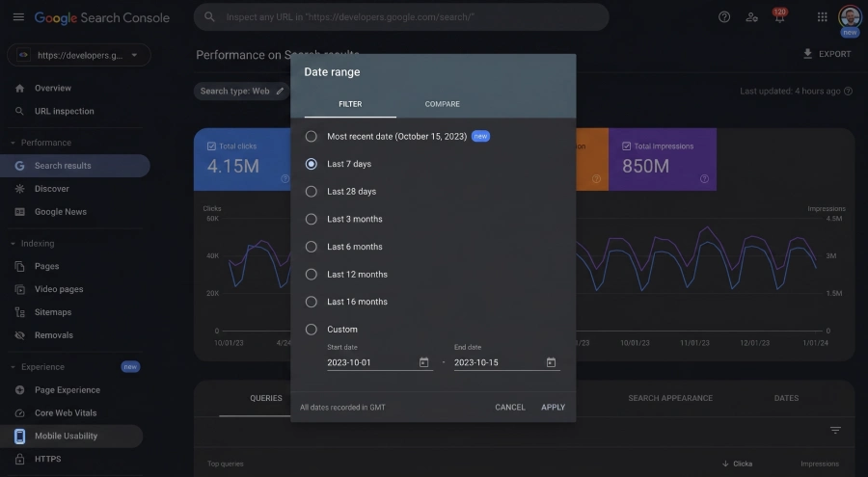Image resolution: width=868 pixels, height=477 pixels.
Task: Click the search magnifier icon in URL bar
Action: (209, 17)
